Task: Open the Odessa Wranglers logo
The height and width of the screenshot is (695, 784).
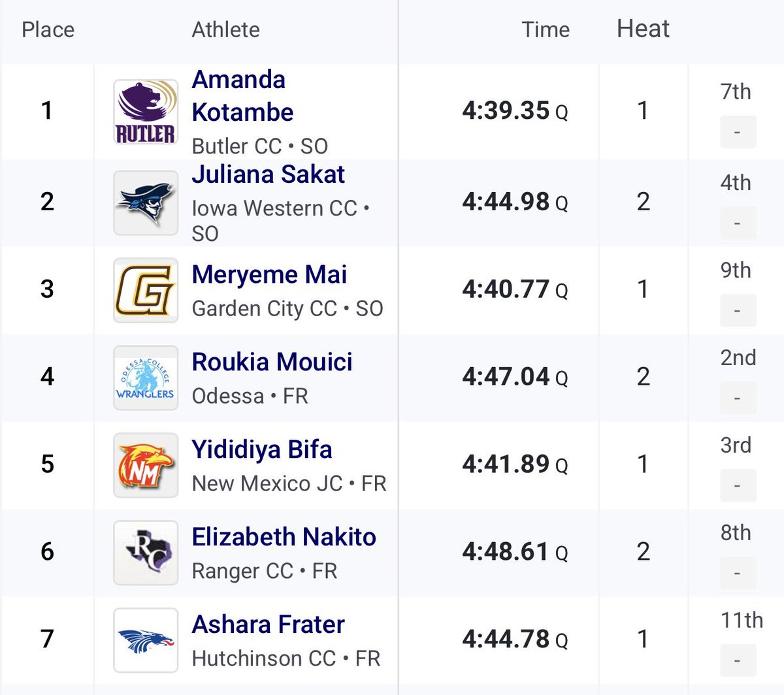Action: 146,378
